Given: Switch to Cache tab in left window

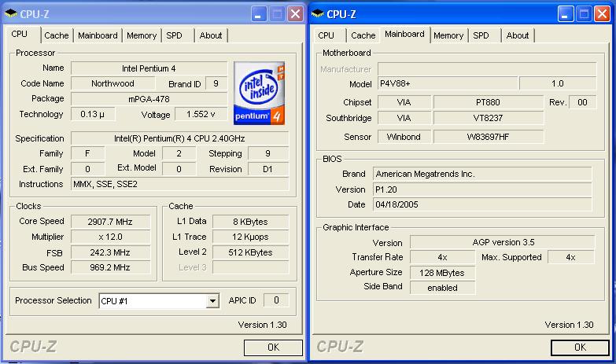Looking at the screenshot, I should [57, 35].
